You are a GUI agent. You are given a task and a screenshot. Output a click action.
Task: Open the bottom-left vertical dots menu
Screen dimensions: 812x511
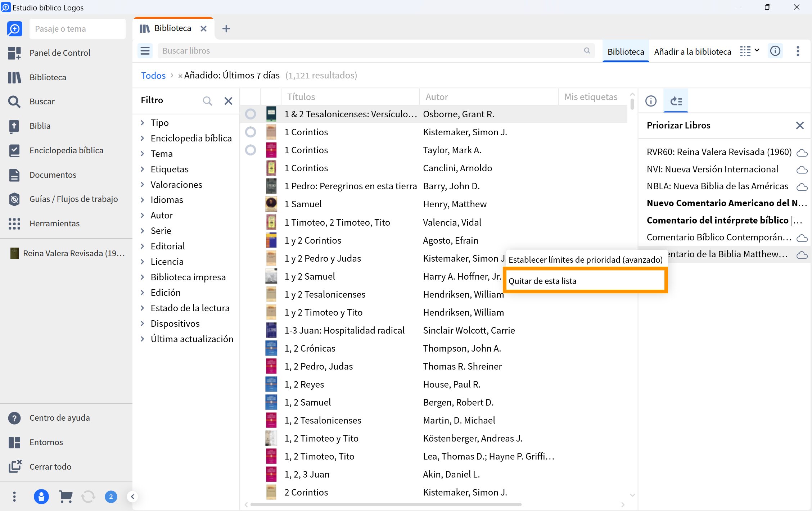[x=14, y=497]
